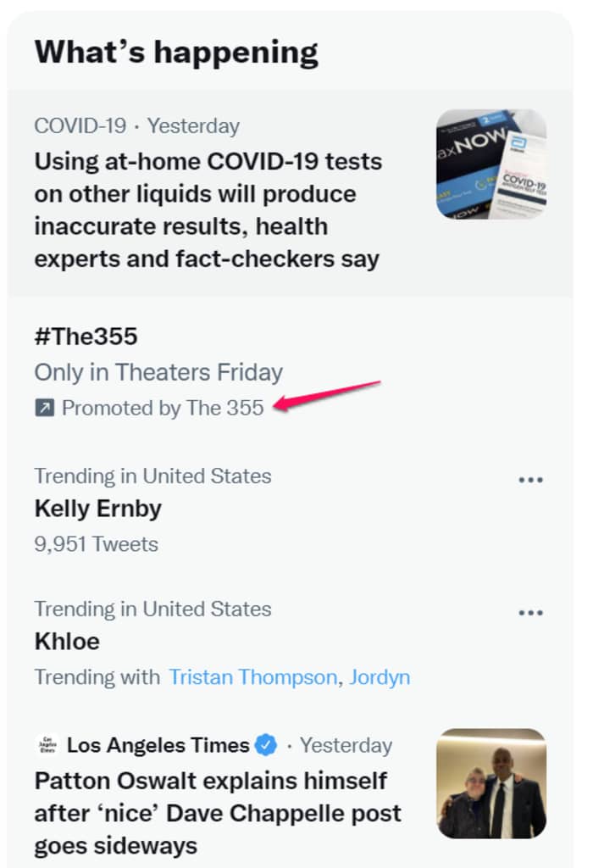Viewport: 593px width, 868px height.
Task: Open more options for Khloe trend
Action: [x=530, y=613]
